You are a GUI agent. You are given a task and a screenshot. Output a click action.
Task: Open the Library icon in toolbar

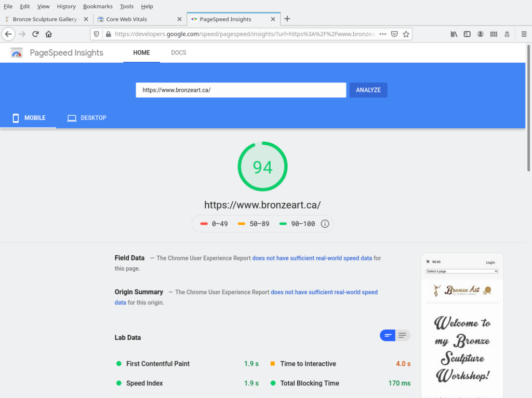454,34
